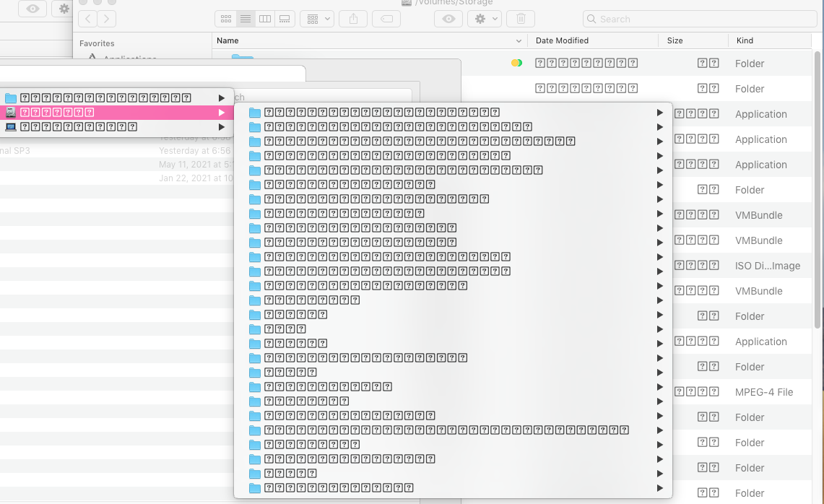Switch Finder to column view
The height and width of the screenshot is (504, 824).
[x=265, y=19]
